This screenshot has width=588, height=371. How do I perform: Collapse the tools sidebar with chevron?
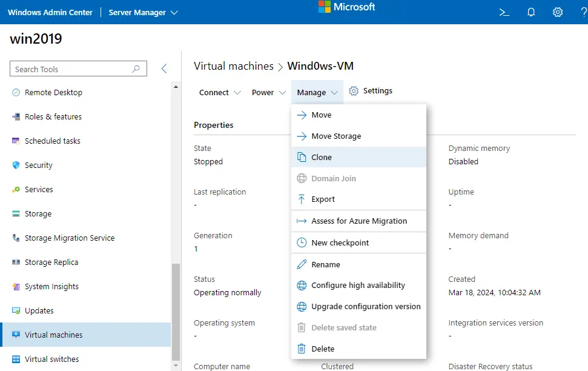click(164, 69)
